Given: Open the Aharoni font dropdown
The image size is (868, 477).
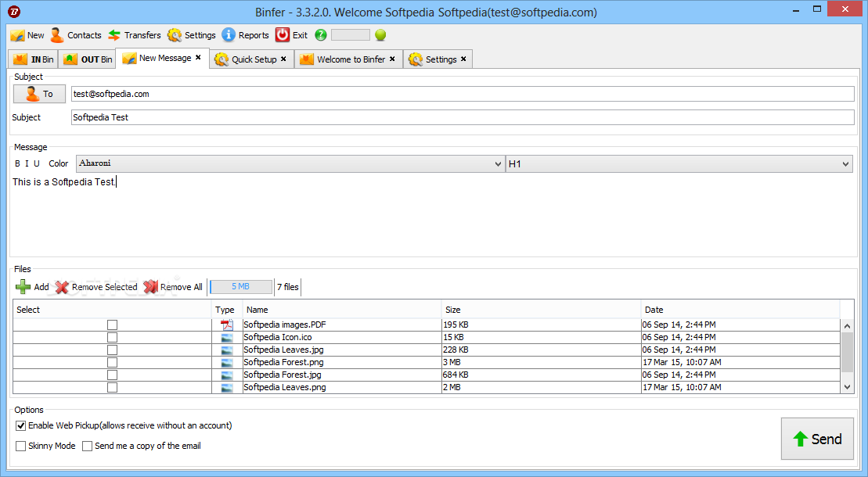Looking at the screenshot, I should pos(290,163).
